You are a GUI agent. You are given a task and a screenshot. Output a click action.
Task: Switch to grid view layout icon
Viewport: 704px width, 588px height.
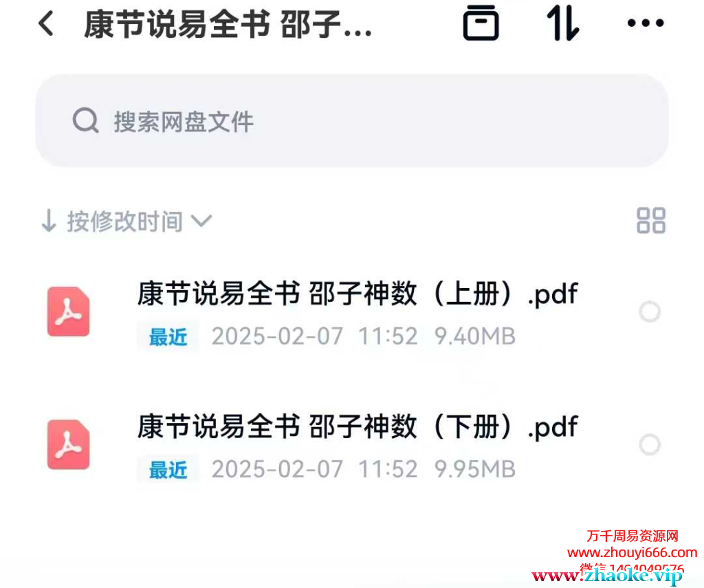click(650, 220)
